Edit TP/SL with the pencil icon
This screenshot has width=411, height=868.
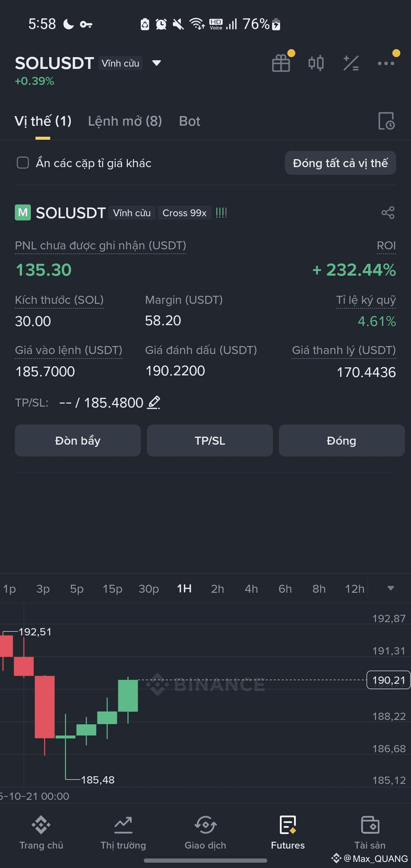154,402
